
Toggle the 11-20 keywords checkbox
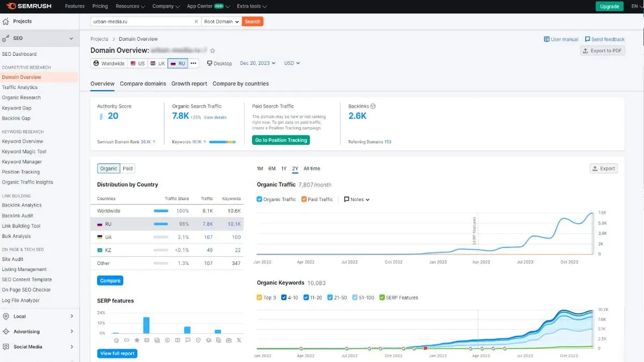coord(306,297)
